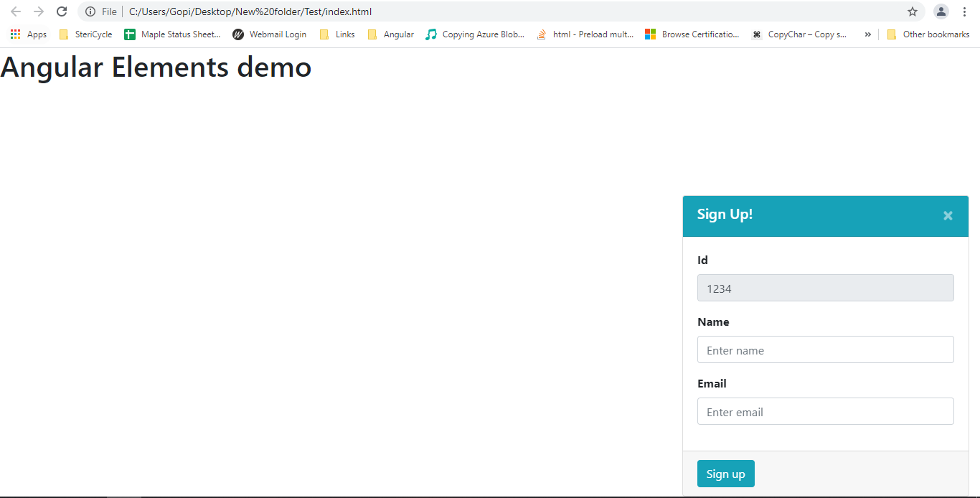The image size is (980, 498).
Task: Click the Enter name input field
Action: pyautogui.click(x=825, y=349)
